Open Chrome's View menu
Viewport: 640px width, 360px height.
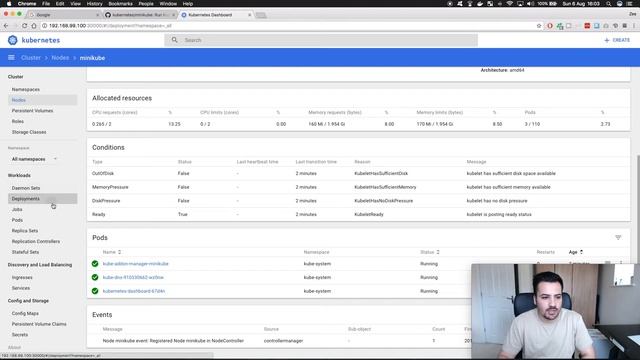(76, 4)
